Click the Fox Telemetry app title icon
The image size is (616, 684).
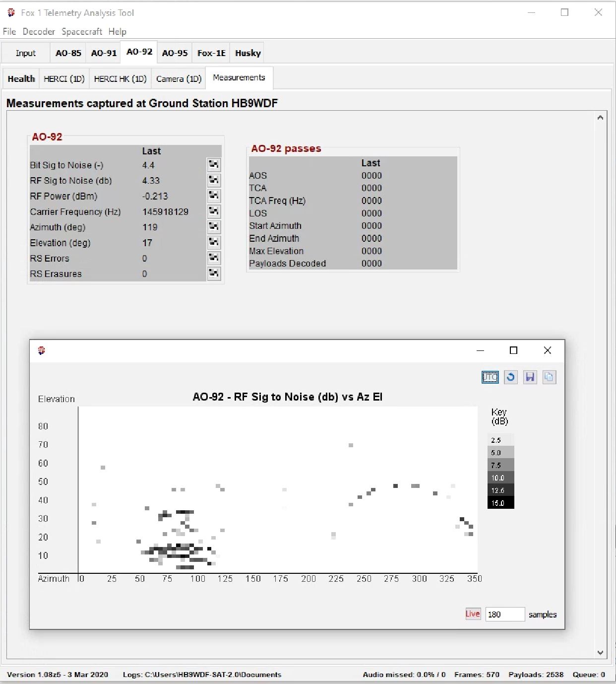click(x=11, y=12)
